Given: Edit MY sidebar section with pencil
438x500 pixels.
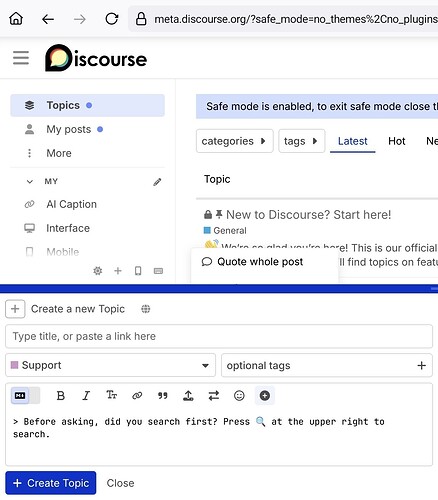Looking at the screenshot, I should 157,182.
